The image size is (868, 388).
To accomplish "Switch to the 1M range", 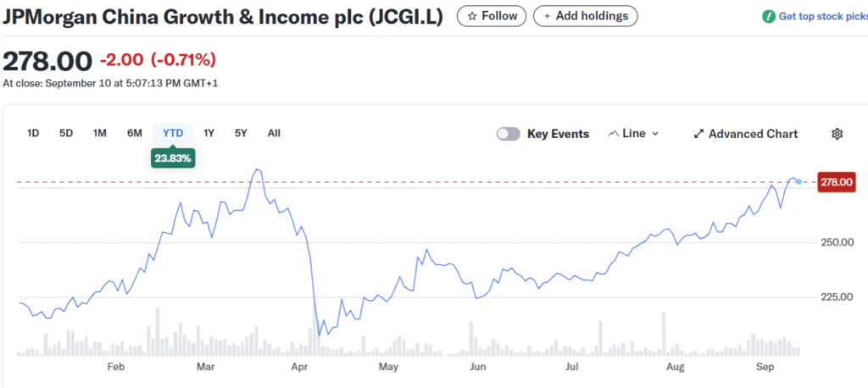I will pyautogui.click(x=100, y=133).
